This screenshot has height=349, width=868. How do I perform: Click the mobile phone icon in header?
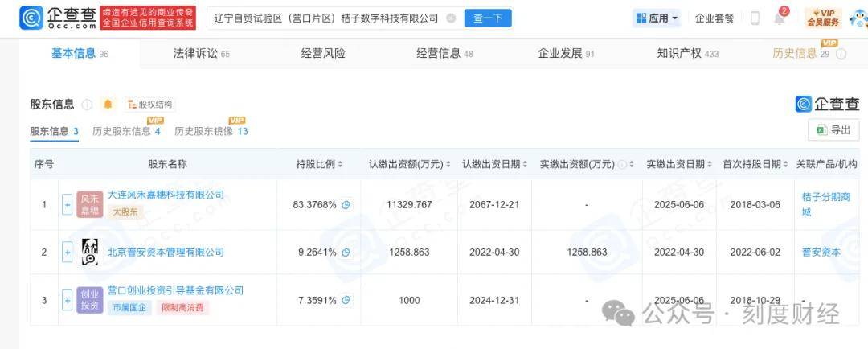coord(755,18)
